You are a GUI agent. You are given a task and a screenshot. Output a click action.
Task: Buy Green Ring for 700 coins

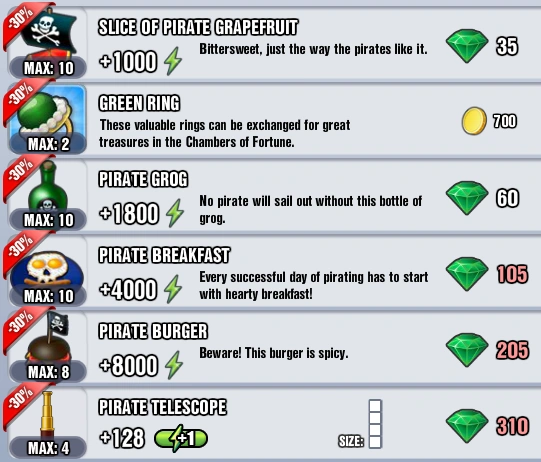pos(489,121)
